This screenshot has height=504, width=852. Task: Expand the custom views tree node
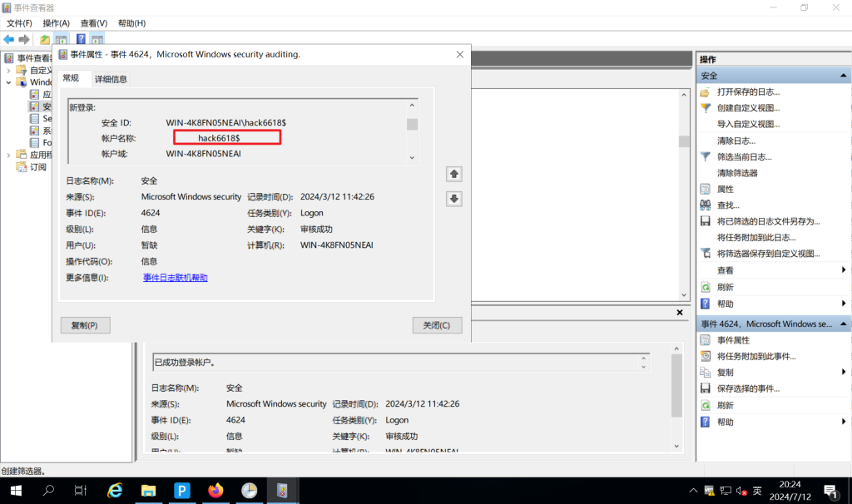coord(9,71)
